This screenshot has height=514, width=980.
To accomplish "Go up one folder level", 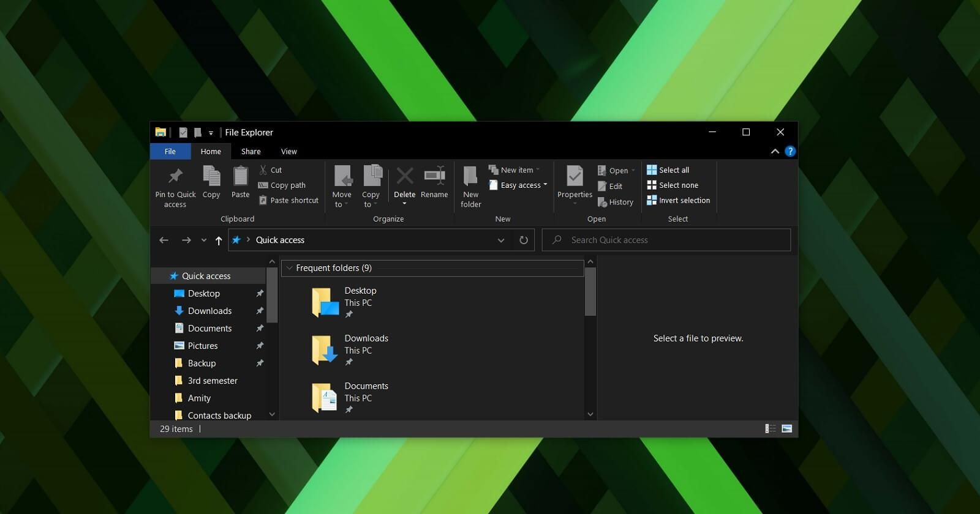I will [219, 240].
